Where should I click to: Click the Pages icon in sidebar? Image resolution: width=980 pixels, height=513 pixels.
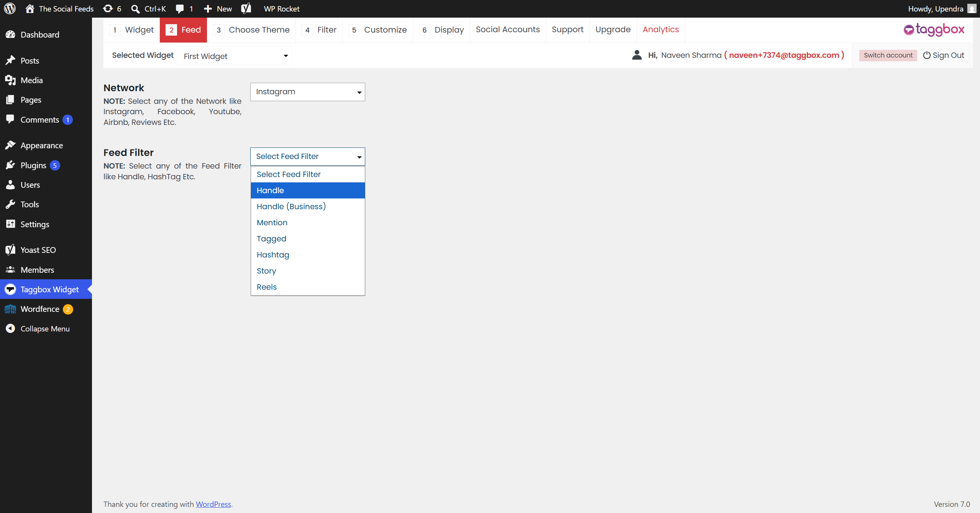coord(10,100)
